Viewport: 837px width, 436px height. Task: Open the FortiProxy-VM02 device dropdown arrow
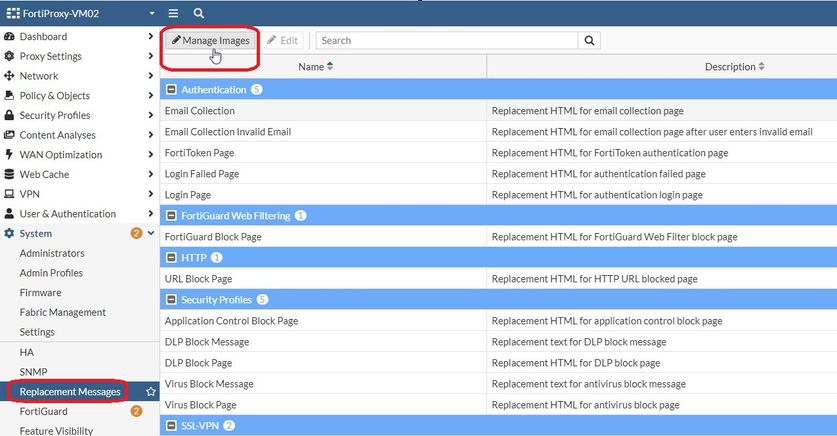coord(152,13)
